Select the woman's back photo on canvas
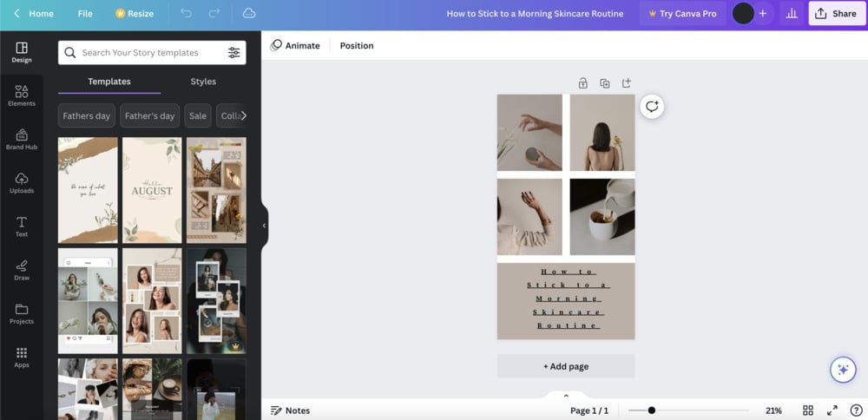This screenshot has height=420, width=868. click(x=602, y=133)
